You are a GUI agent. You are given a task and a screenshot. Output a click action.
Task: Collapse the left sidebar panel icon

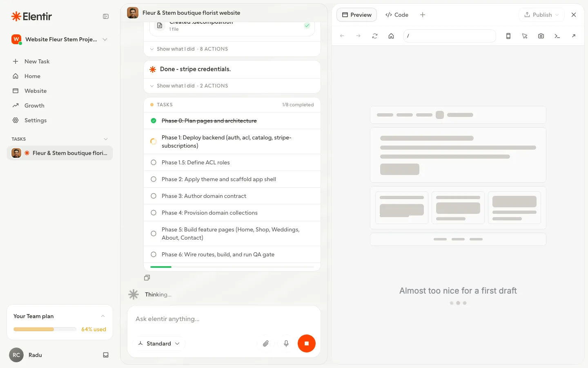tap(106, 16)
